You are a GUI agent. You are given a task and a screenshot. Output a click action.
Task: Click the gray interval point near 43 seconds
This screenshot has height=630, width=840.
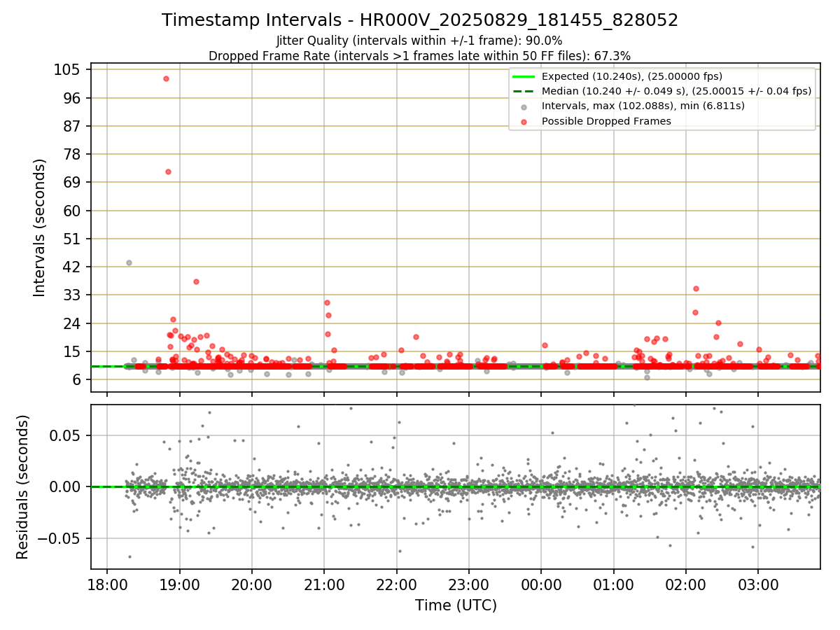coord(129,262)
